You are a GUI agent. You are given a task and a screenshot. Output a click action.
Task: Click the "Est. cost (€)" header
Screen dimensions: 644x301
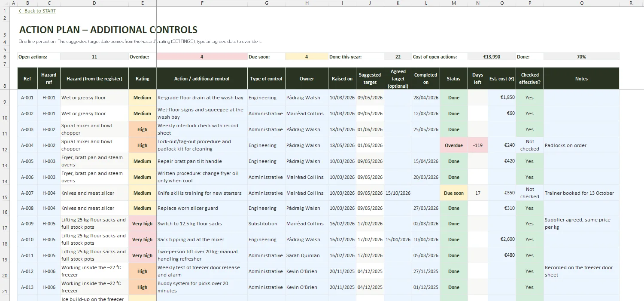(501, 79)
